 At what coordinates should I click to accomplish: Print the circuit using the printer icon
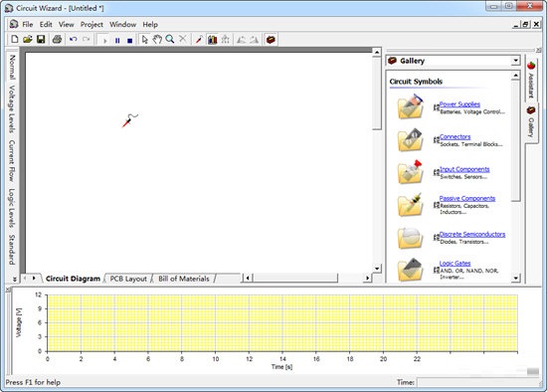pyautogui.click(x=57, y=39)
